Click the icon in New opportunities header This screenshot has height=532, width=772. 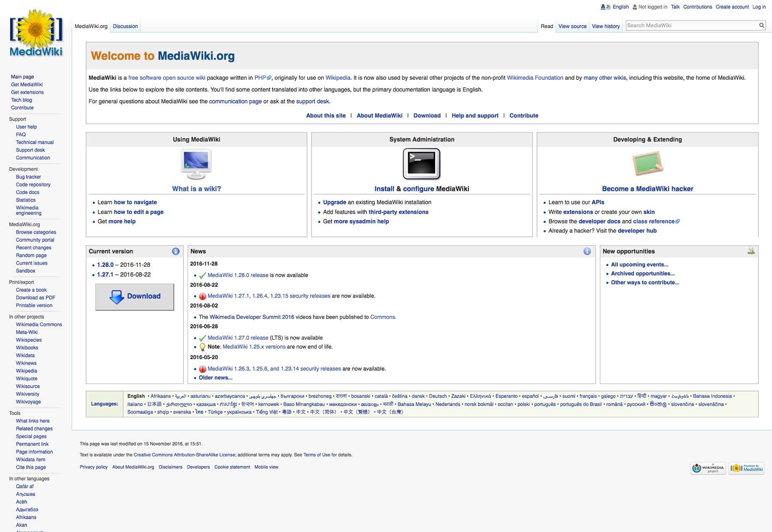tap(751, 251)
